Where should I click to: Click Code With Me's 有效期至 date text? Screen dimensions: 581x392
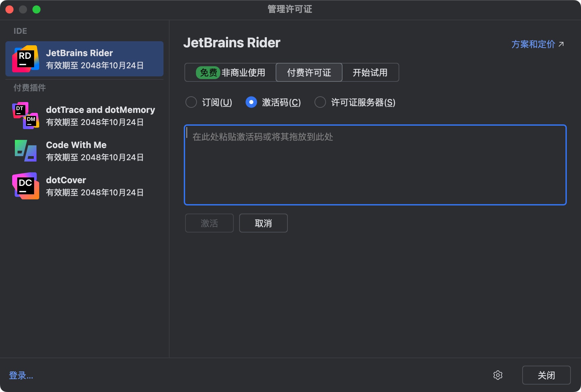coord(95,157)
